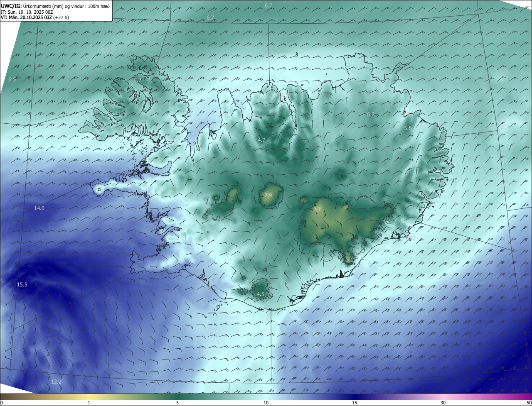Click the '0' label on the color scale

point(2,403)
